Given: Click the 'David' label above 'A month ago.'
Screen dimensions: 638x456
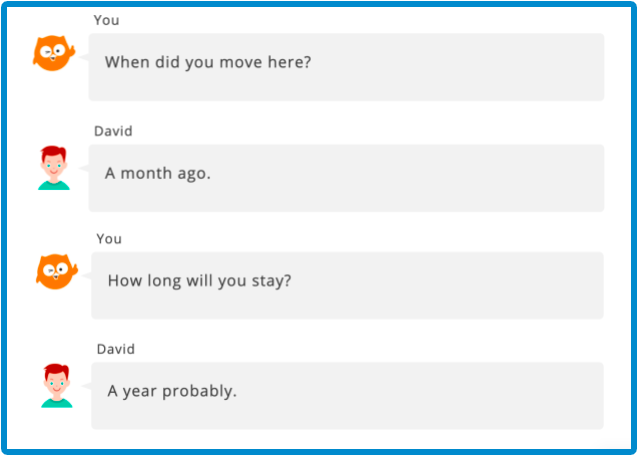Looking at the screenshot, I should (113, 131).
